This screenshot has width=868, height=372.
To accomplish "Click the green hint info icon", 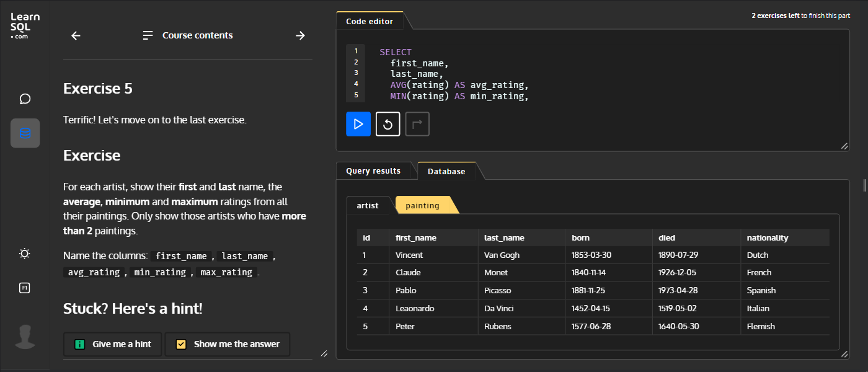I will (x=79, y=344).
